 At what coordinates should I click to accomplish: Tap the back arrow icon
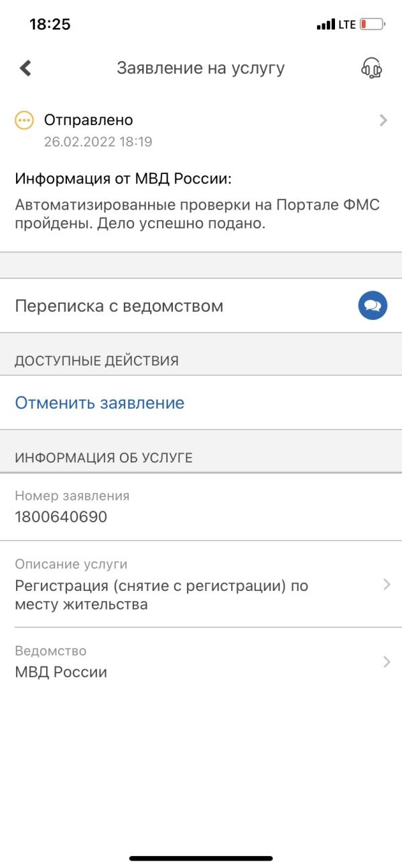26,68
